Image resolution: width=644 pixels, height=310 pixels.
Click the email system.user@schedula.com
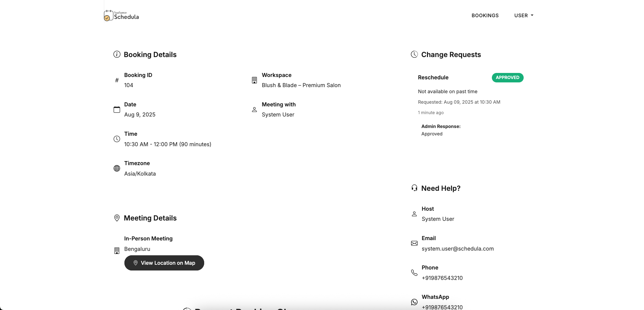pyautogui.click(x=458, y=249)
